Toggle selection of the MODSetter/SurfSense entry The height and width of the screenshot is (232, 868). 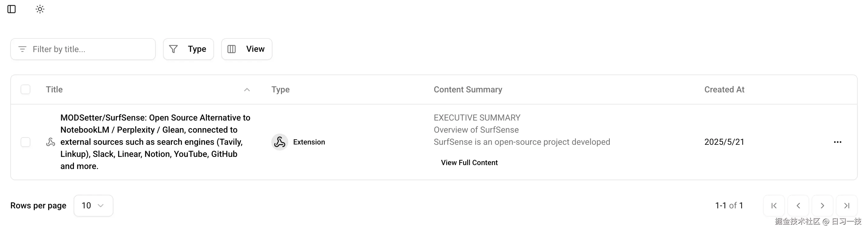click(25, 142)
